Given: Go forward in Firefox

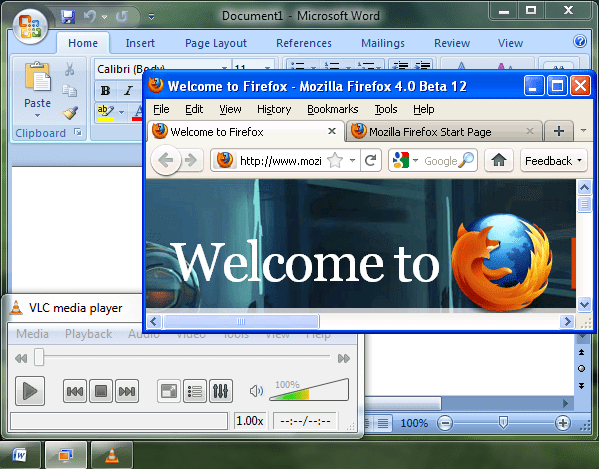Looking at the screenshot, I should click(191, 160).
